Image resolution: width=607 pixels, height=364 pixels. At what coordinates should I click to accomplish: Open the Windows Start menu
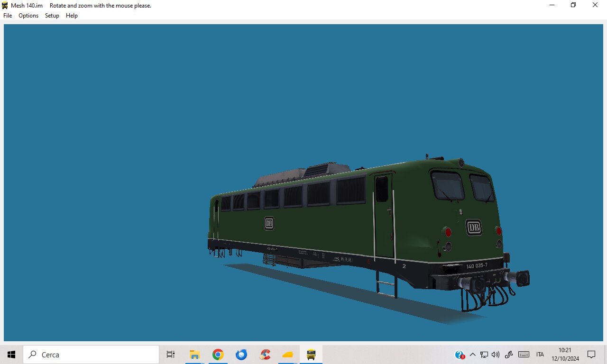[x=11, y=355]
